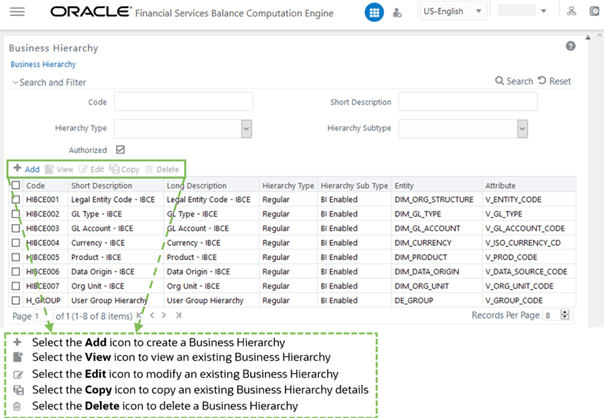Select checkbox for row HIBCE004
604x418 pixels.
(16, 243)
